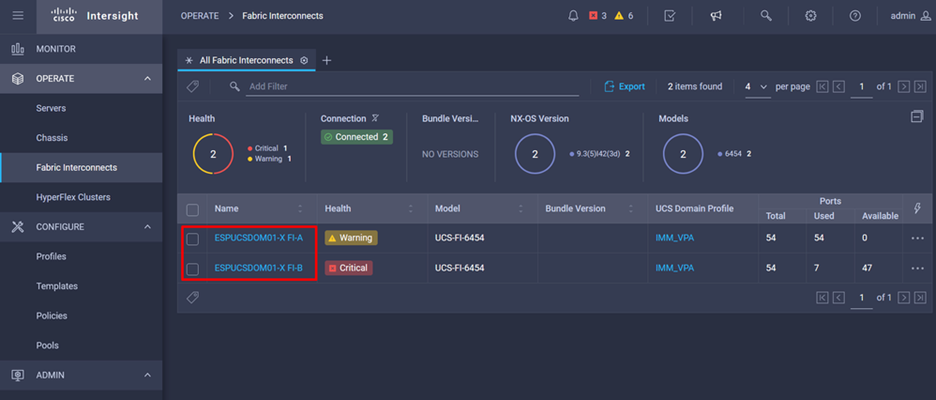The image size is (936, 400).
Task: Open the ESPUCSDOM01-X FI-B link
Action: pos(258,268)
